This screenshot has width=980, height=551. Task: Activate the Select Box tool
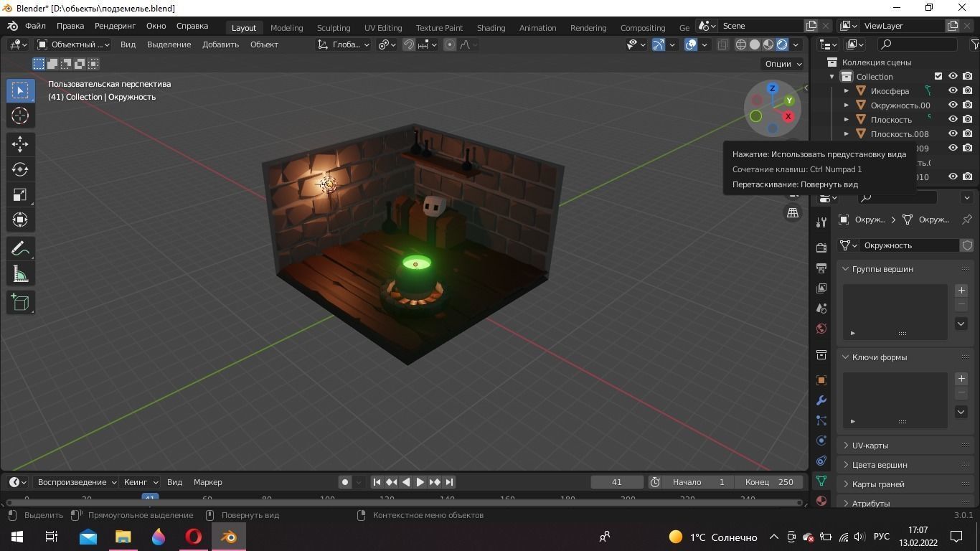tap(20, 90)
